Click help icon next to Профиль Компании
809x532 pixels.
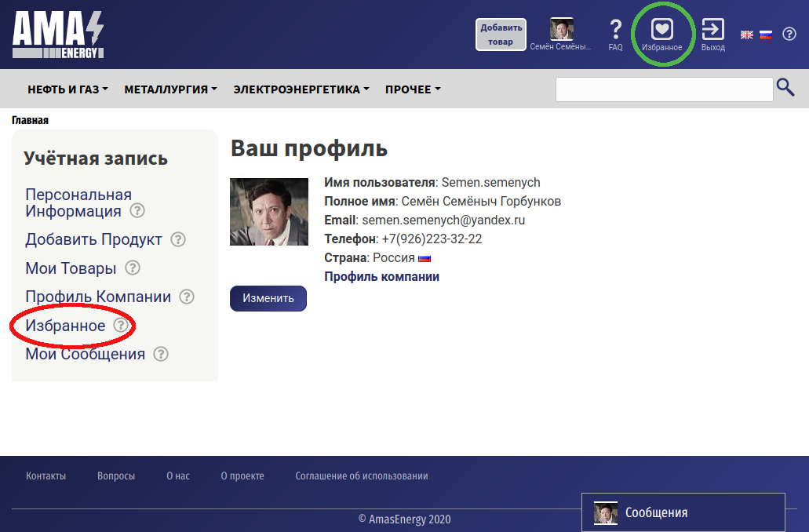(187, 297)
